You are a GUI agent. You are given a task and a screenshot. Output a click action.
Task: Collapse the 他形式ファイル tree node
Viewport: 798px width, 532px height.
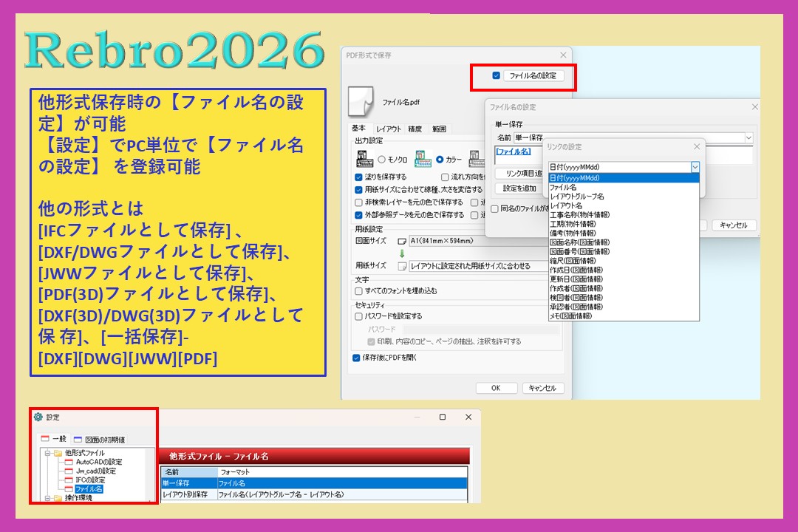pyautogui.click(x=47, y=453)
